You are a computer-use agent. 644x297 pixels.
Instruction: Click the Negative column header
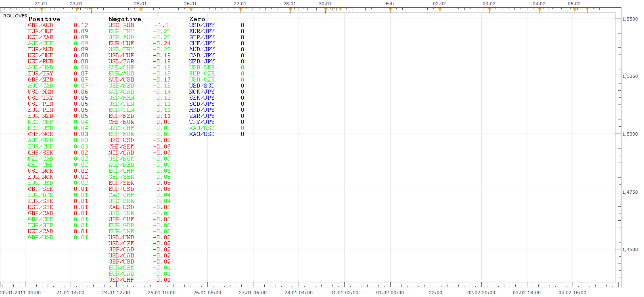pyautogui.click(x=125, y=19)
